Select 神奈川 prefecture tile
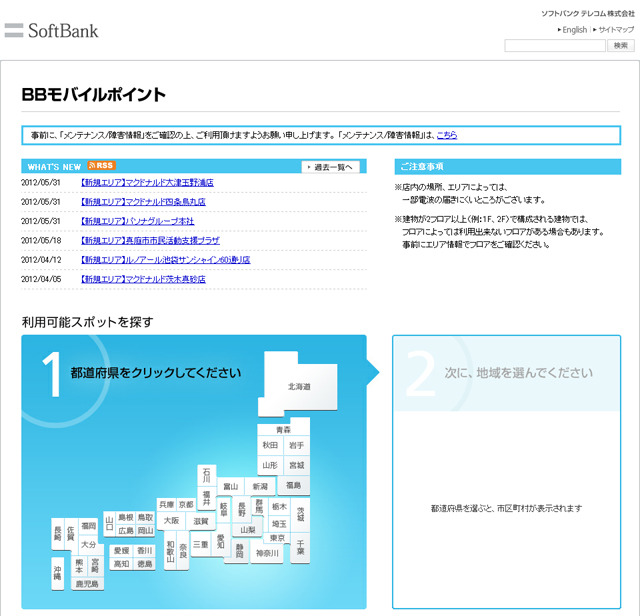 [x=267, y=553]
